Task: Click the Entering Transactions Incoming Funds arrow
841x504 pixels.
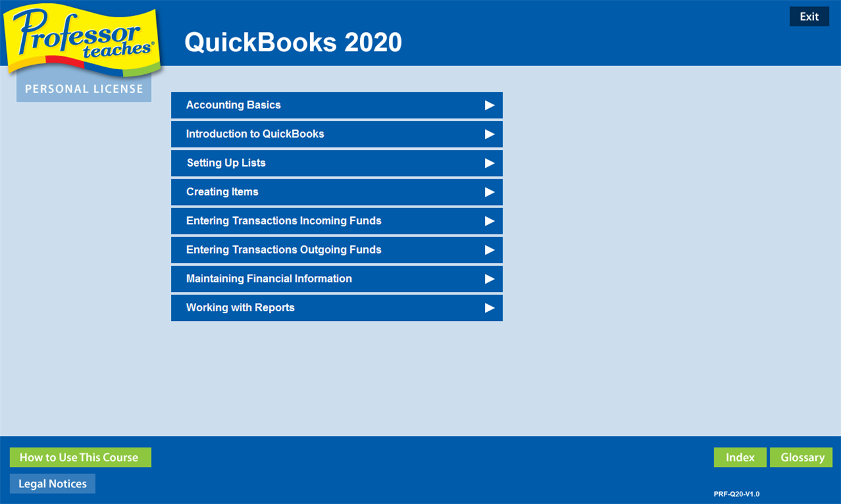Action: [x=490, y=220]
